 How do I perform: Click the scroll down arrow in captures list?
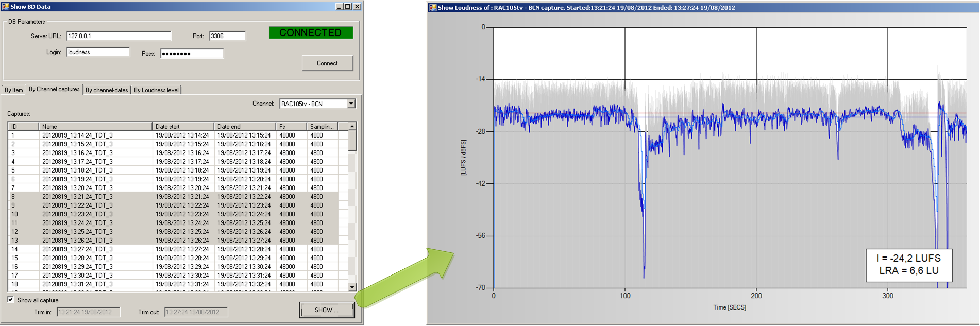(x=352, y=287)
